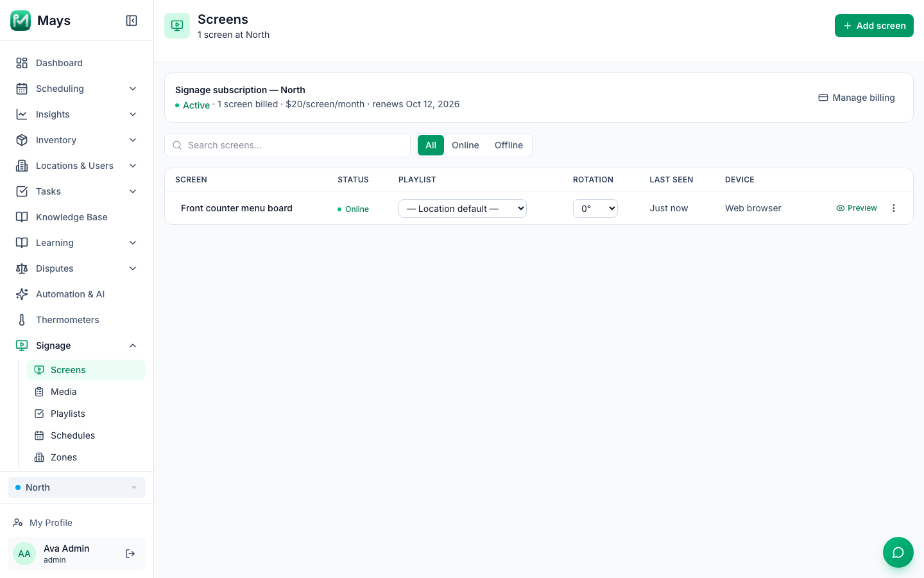Open My Profile link
This screenshot has width=924, height=578.
[76, 523]
